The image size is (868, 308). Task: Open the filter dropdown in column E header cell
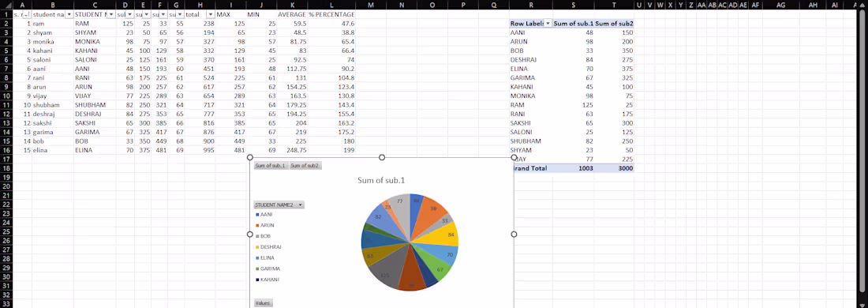[x=146, y=14]
